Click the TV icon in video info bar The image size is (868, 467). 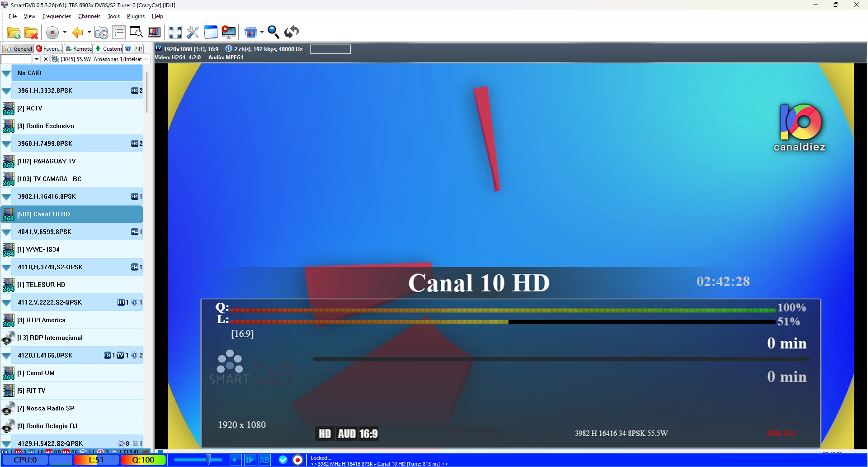(158, 48)
